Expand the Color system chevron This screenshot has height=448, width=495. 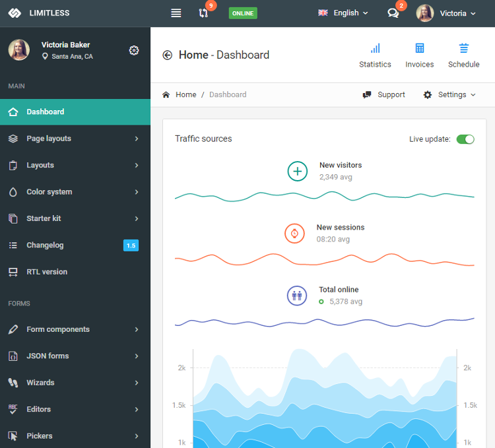coord(137,192)
